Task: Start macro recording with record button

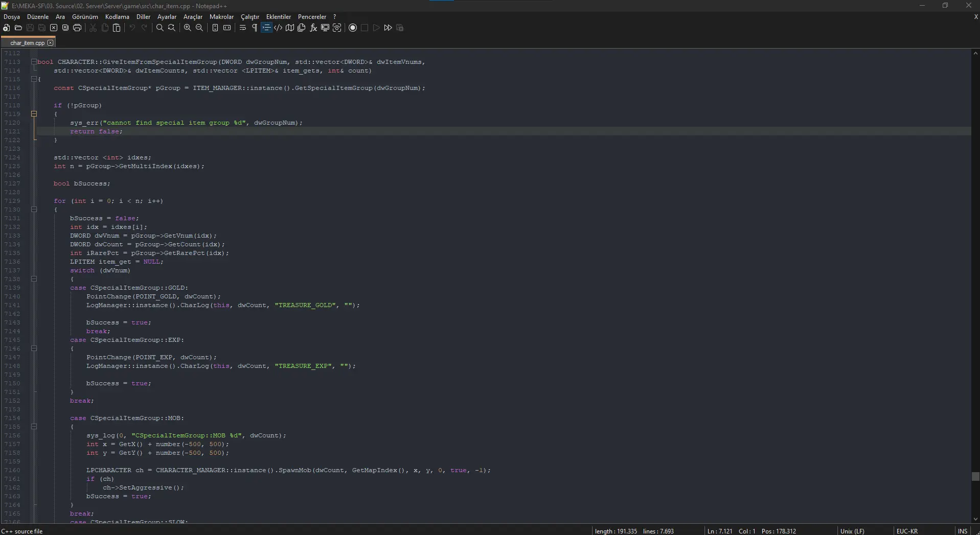Action: point(353,28)
